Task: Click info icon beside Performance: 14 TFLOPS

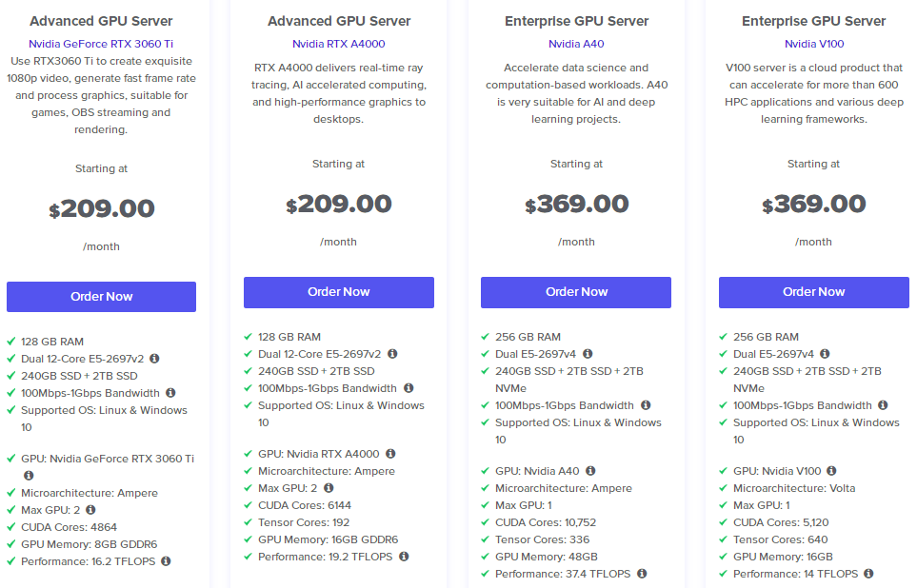Action: 869,574
